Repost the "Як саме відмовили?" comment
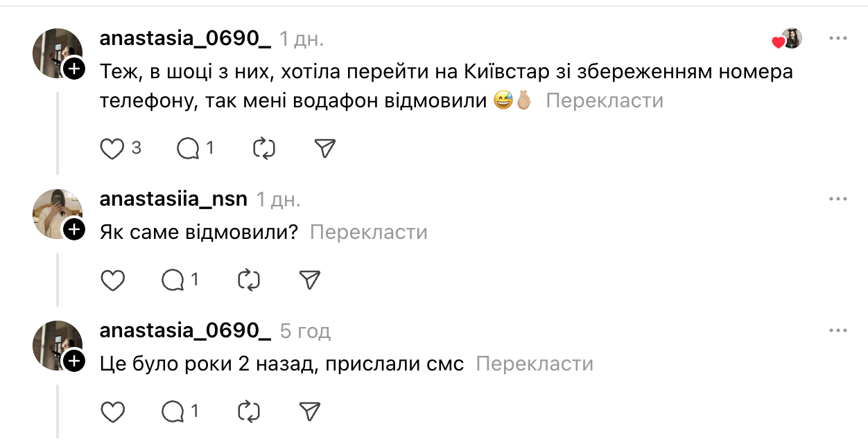Screen dimensions: 868x446 pos(248,280)
